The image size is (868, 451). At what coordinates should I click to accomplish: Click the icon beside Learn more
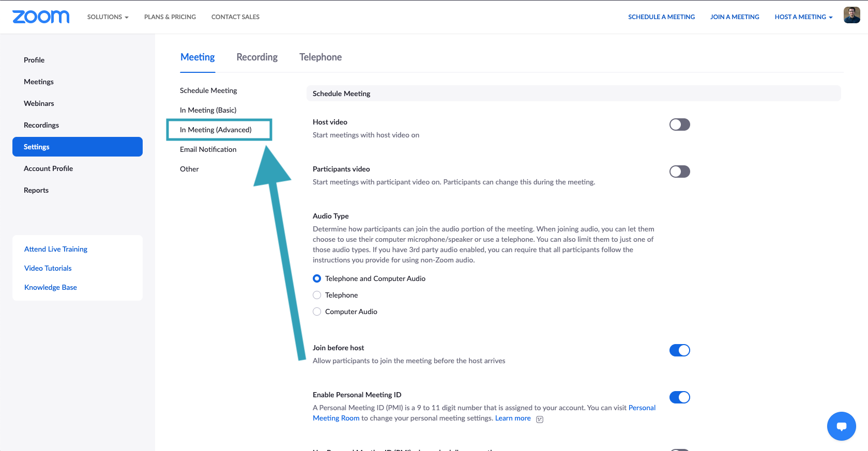[x=540, y=419]
